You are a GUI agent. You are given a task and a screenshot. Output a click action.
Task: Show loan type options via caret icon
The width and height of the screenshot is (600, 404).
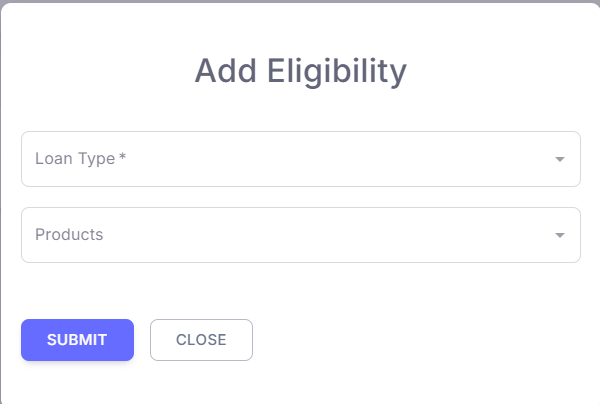pyautogui.click(x=560, y=159)
